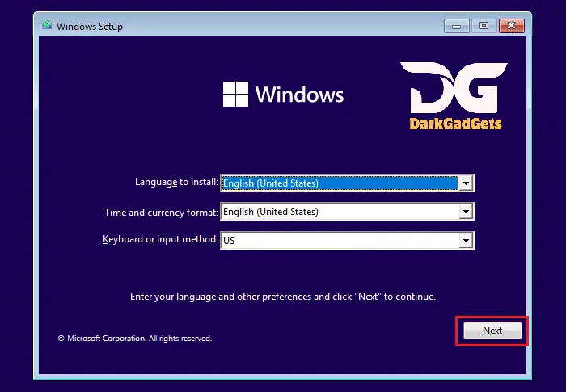Maximize the Windows Setup window

click(484, 26)
